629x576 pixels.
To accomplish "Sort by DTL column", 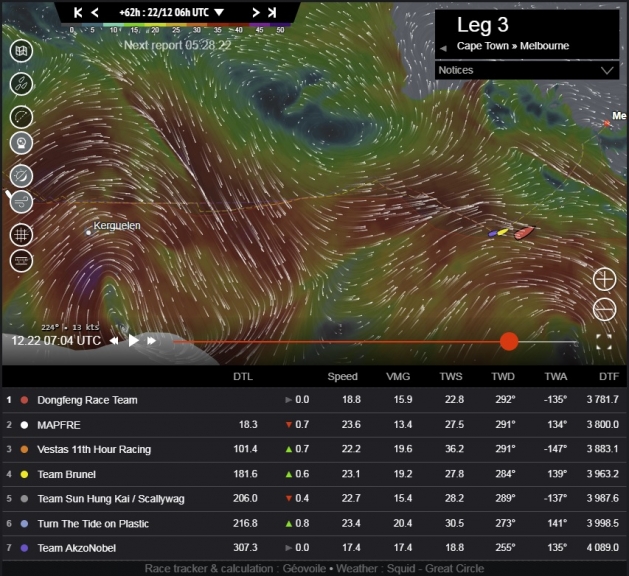I will click(243, 377).
